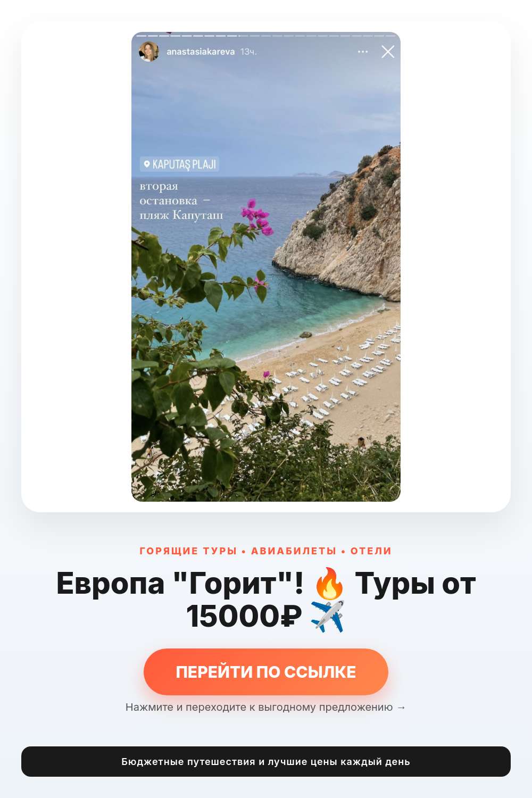Screen dimensions: 532x798
Task: Select the ОТЕЛИ label
Action: pos(371,551)
